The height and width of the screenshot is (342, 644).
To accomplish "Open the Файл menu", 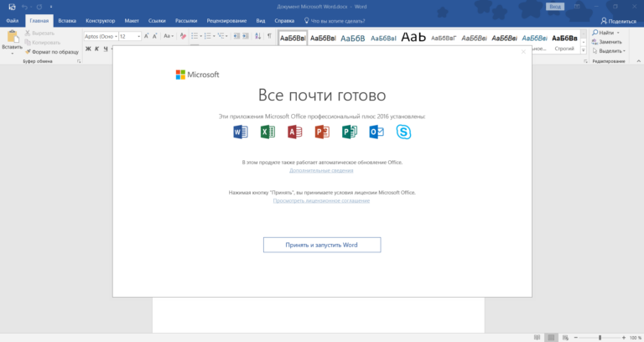I will tap(13, 20).
